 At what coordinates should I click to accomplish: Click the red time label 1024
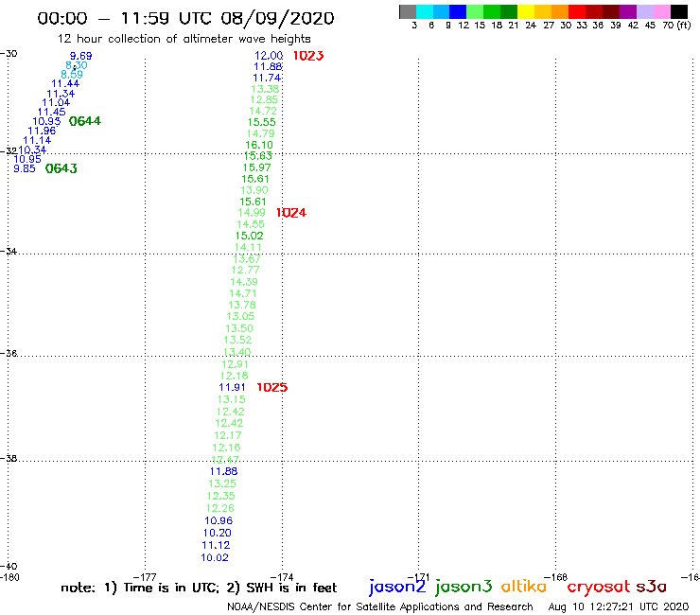[x=291, y=213]
